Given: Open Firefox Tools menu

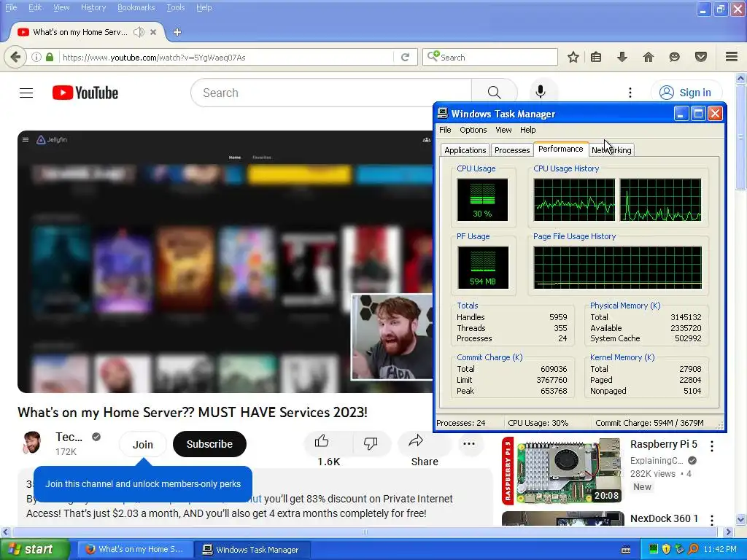Looking at the screenshot, I should 175,7.
